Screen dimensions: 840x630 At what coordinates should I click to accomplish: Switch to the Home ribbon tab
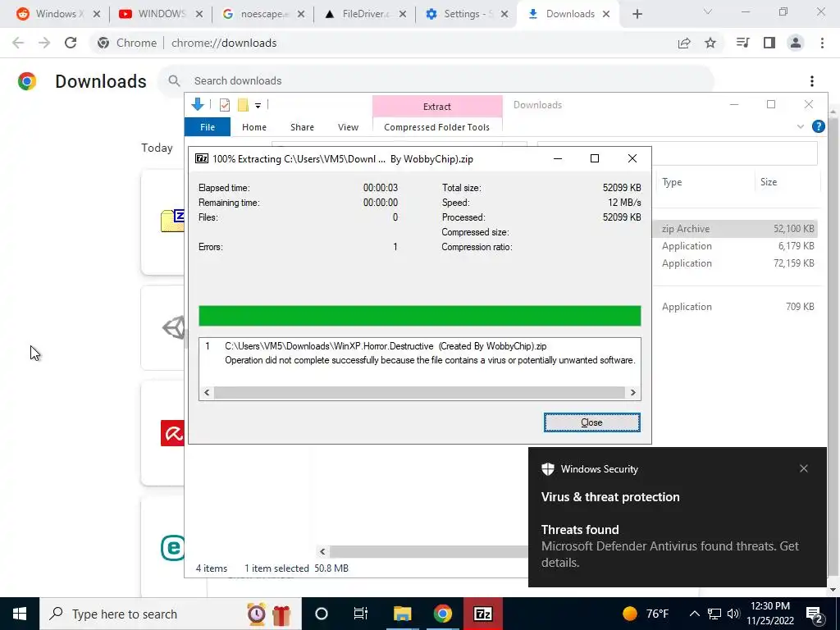pyautogui.click(x=254, y=127)
